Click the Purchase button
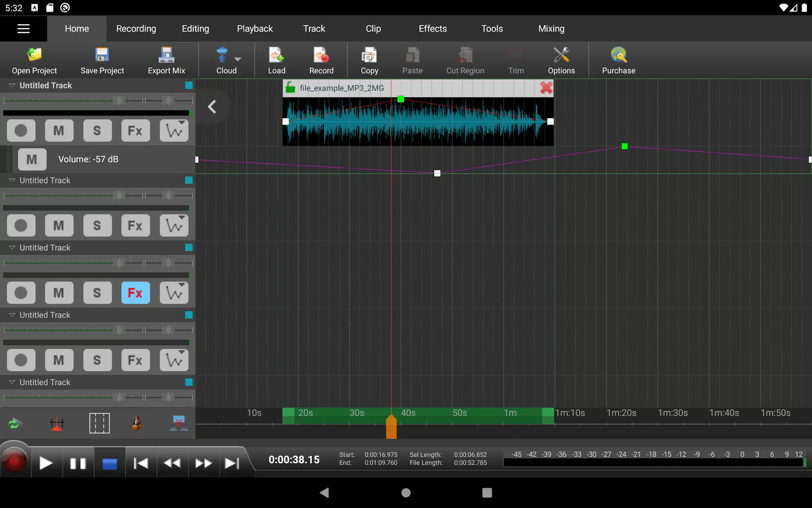 619,60
